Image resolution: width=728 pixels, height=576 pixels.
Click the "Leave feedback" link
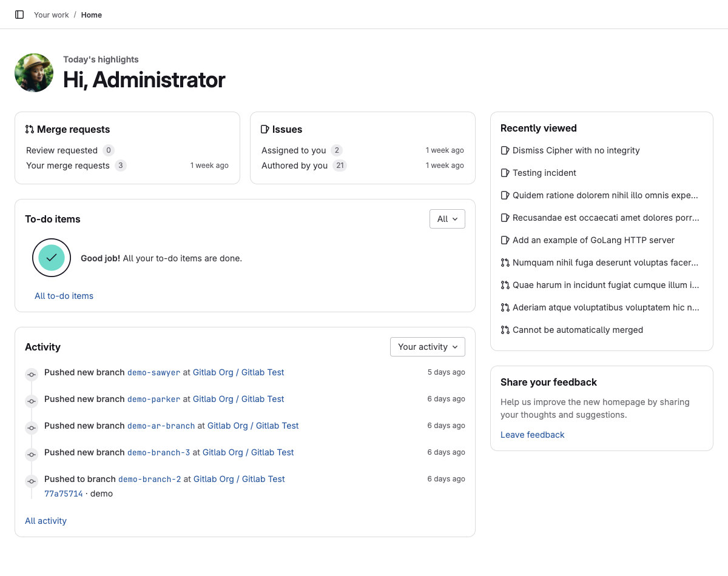tap(532, 435)
